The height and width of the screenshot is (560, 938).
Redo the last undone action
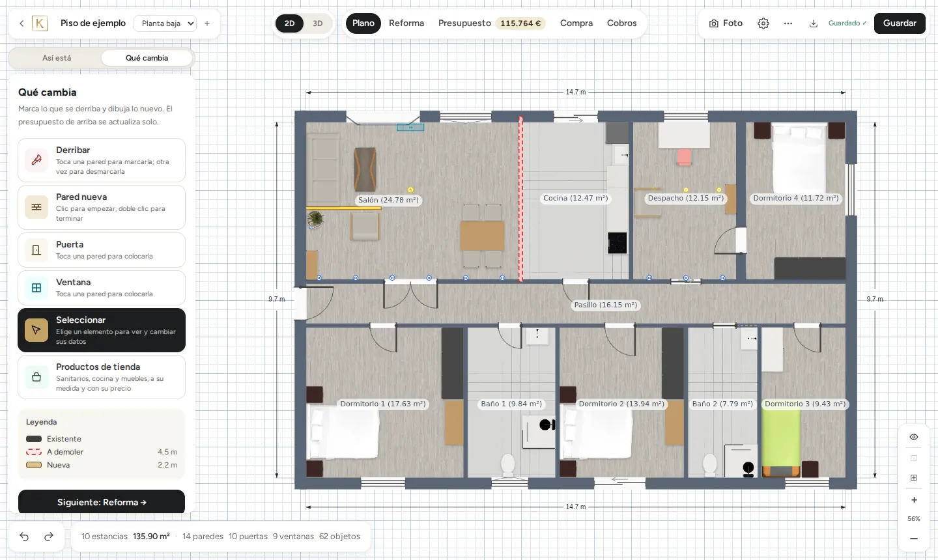pos(49,537)
